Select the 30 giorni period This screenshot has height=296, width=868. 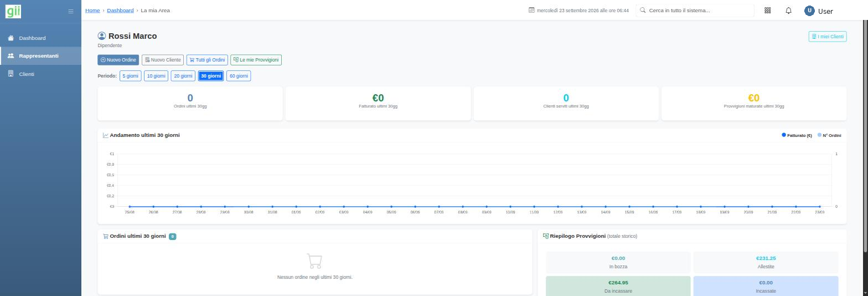click(x=211, y=76)
